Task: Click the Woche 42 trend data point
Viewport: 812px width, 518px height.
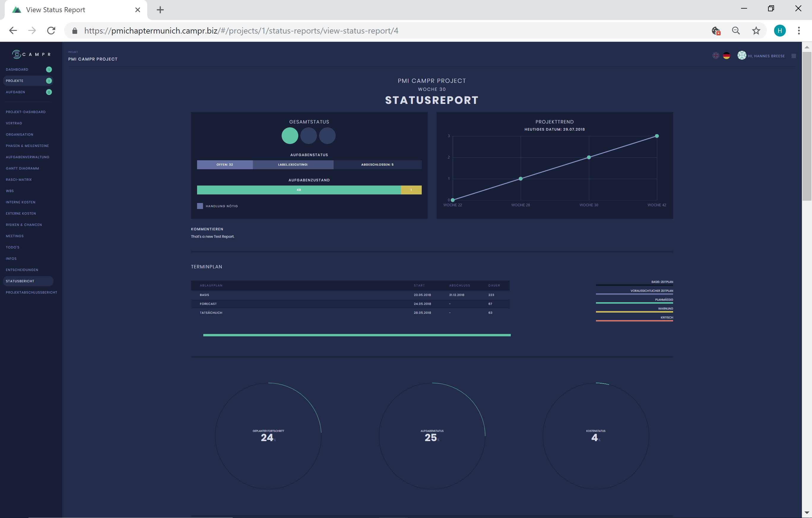Action: coord(657,136)
